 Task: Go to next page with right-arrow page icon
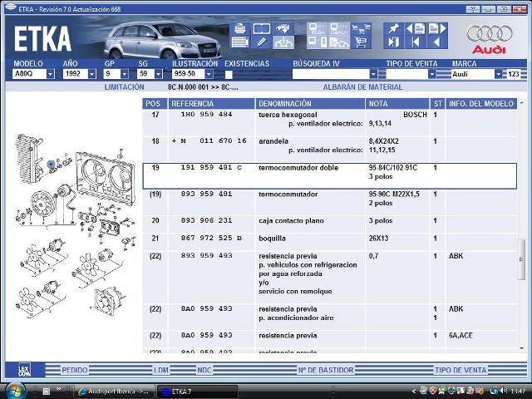pos(439,27)
